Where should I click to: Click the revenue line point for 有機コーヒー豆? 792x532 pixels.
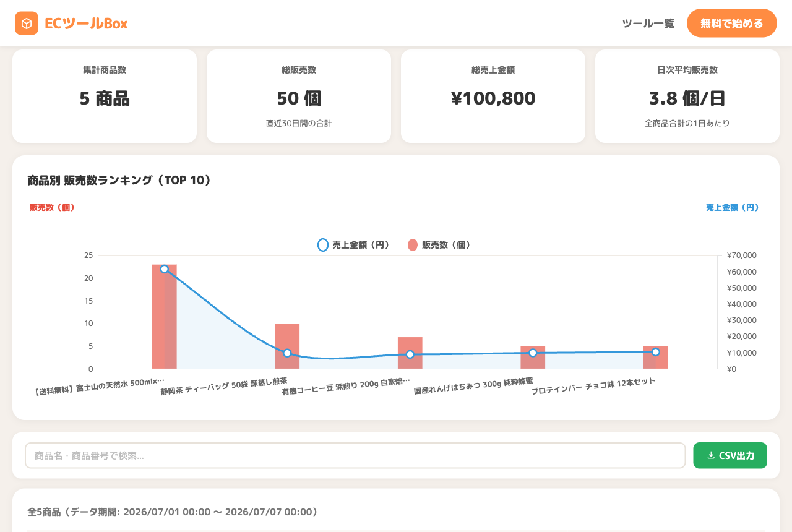[x=410, y=354]
